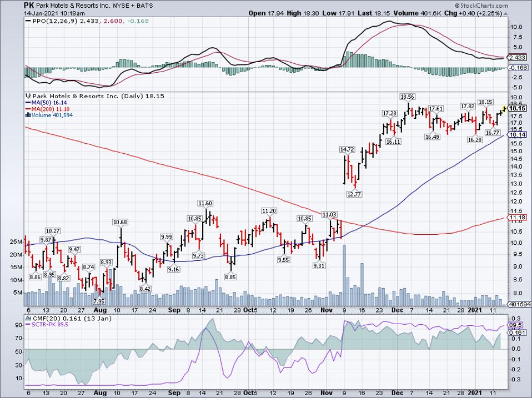Click the Chg +0.40 (+2.25%) value

473,13
